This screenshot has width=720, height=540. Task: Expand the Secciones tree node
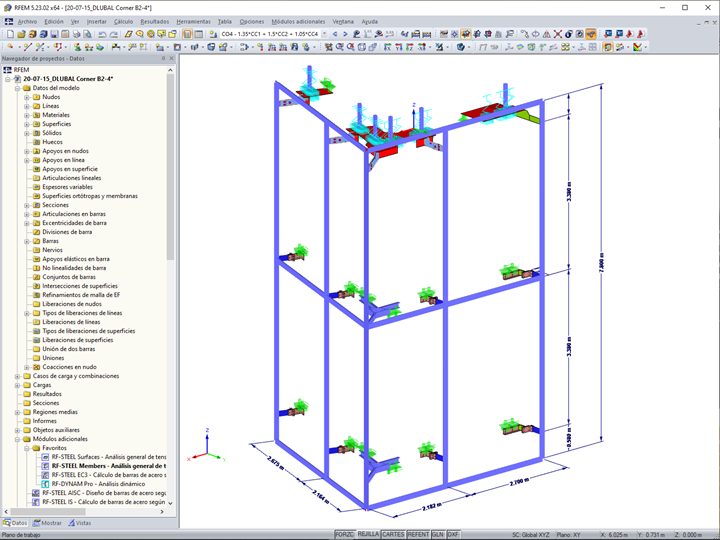click(27, 205)
